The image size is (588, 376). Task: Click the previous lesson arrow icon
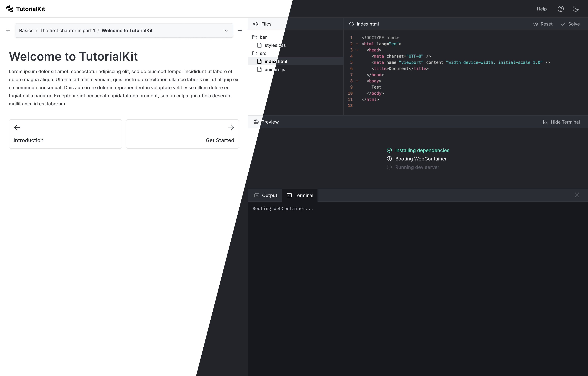(x=8, y=30)
